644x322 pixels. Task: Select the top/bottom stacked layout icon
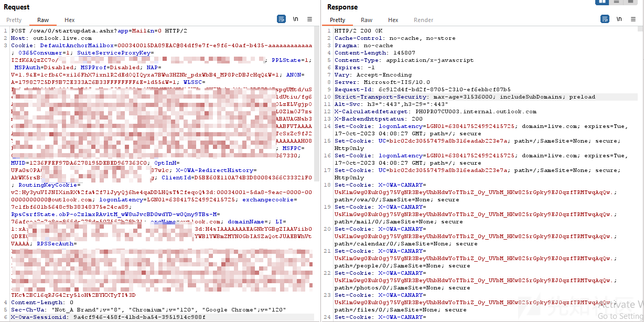pos(616,2)
